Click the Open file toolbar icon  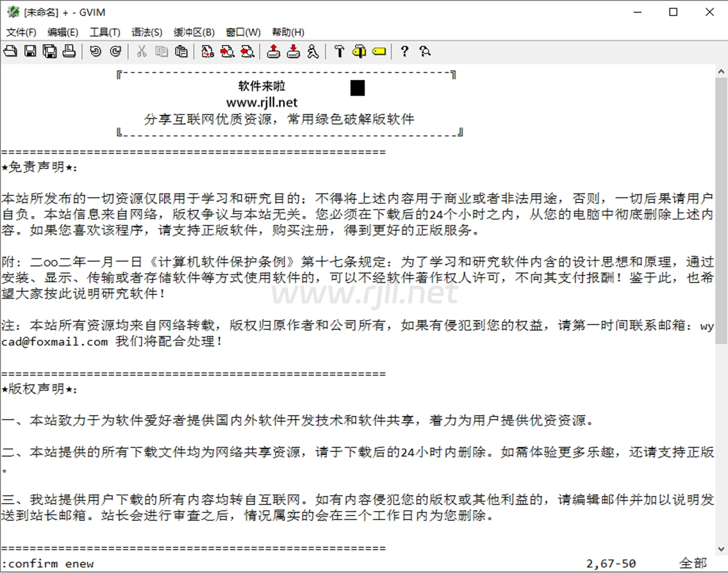pos(11,52)
